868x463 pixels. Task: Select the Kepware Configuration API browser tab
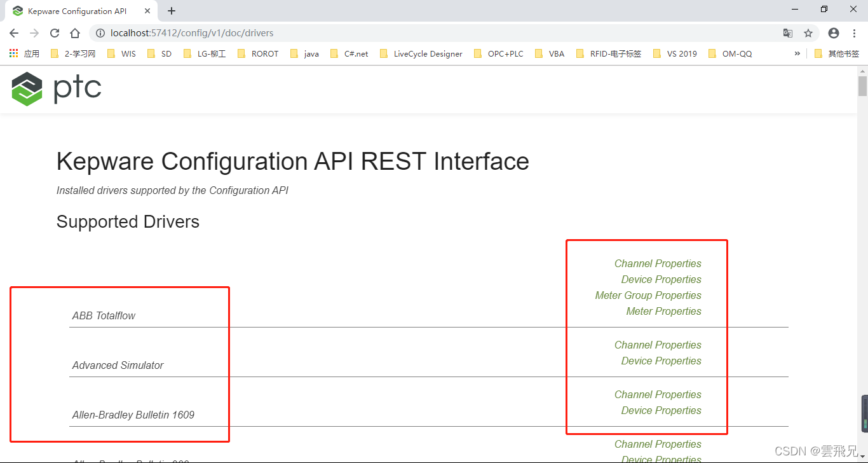coord(81,11)
